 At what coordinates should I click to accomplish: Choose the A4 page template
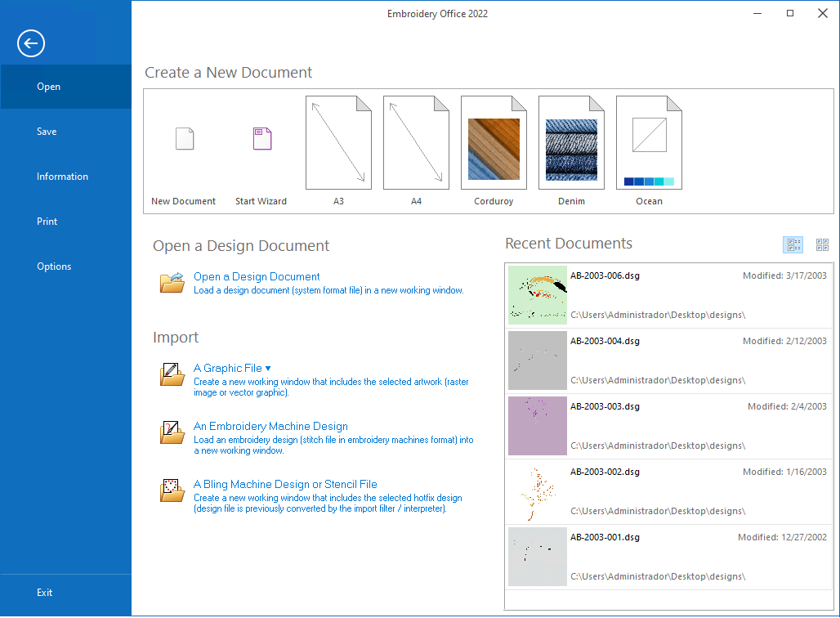[416, 143]
